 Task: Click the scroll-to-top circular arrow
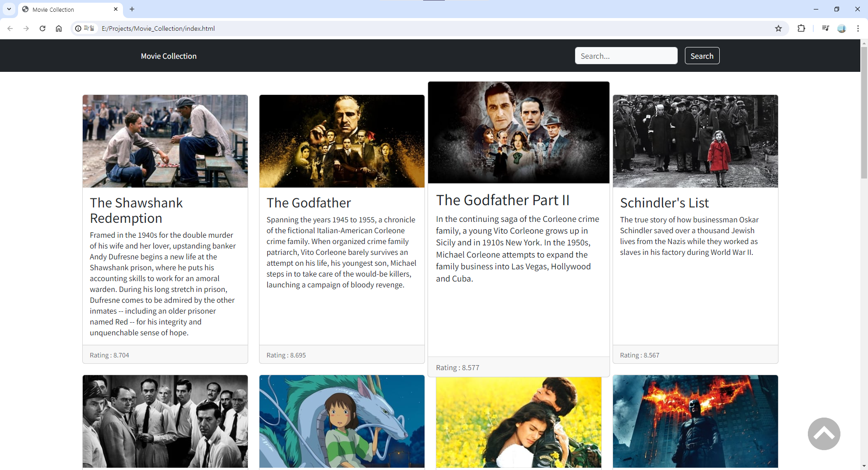point(824,434)
